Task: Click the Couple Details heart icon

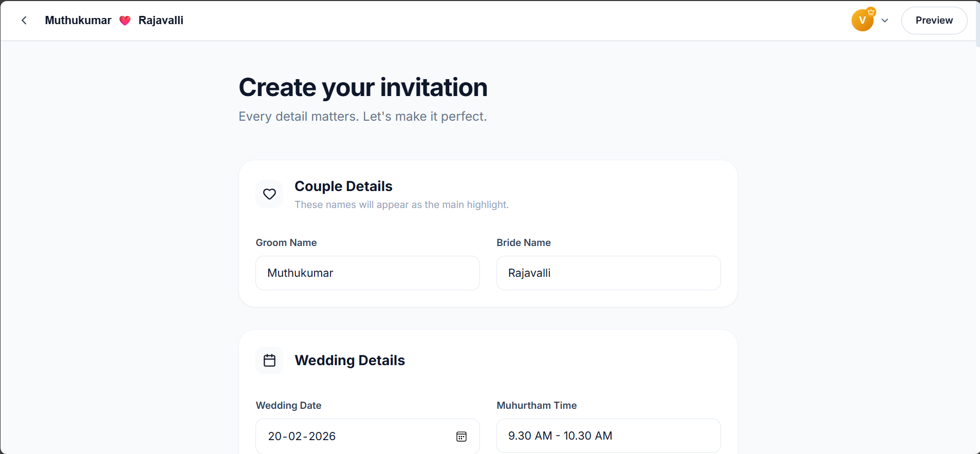Action: click(269, 194)
